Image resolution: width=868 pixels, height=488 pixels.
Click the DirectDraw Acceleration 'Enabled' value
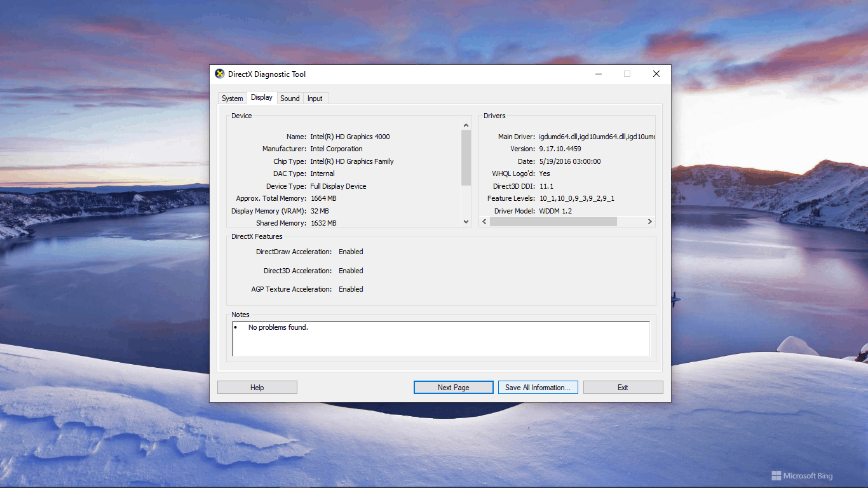(351, 252)
